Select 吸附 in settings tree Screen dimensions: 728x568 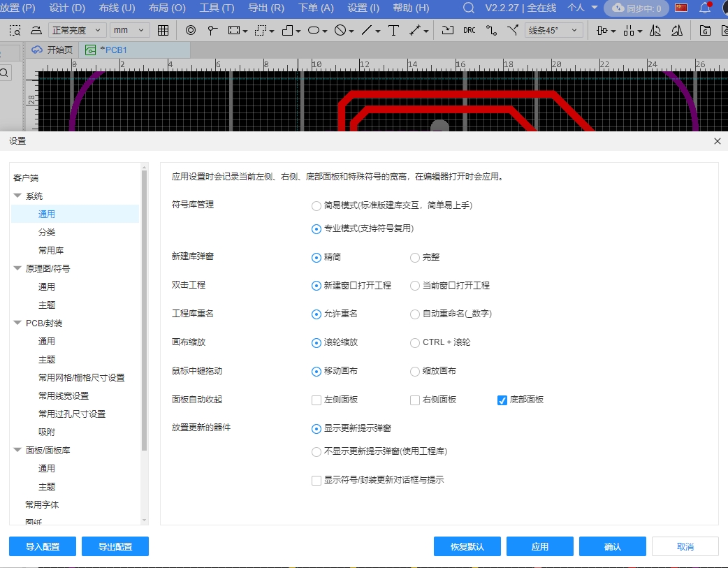46,432
